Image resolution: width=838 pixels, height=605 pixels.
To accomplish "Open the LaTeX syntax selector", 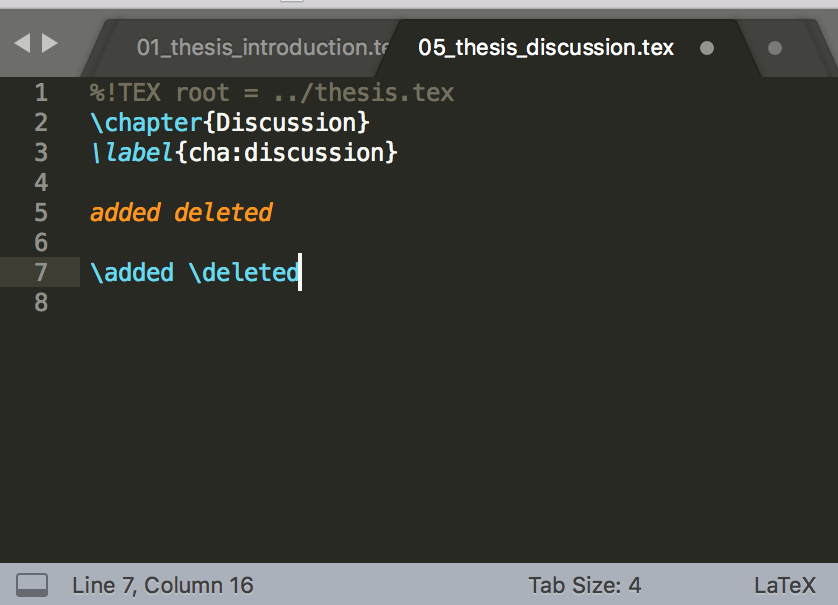I will point(785,585).
